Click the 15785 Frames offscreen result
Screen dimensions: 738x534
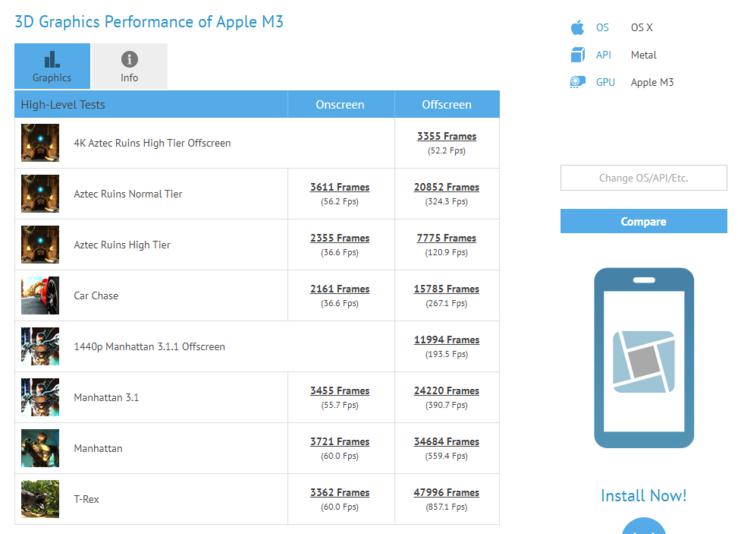pyautogui.click(x=447, y=289)
